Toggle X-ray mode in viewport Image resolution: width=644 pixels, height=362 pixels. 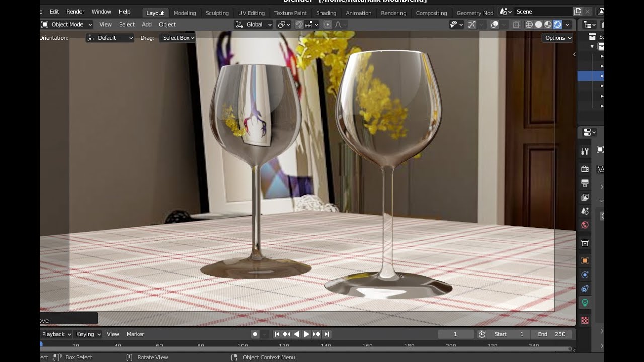517,24
